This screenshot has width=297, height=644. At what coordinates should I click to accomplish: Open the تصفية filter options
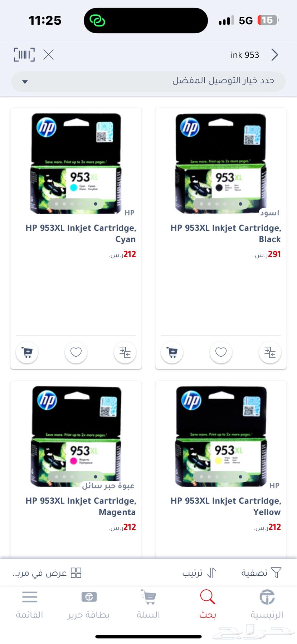pyautogui.click(x=261, y=573)
